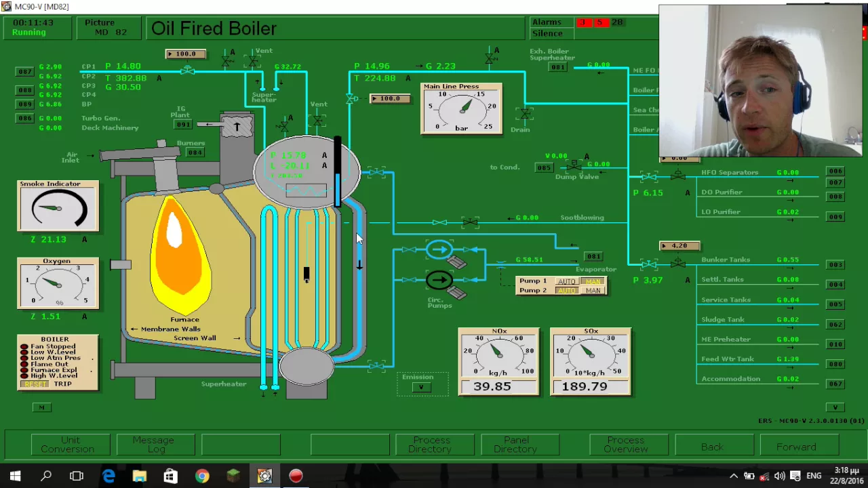Screen dimensions: 868x488
Task: Click the Main Line Press gauge
Action: [462, 108]
